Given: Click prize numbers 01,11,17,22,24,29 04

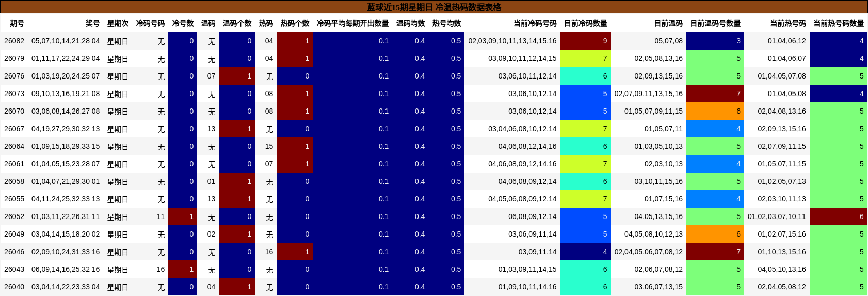Looking at the screenshot, I should [x=66, y=58].
